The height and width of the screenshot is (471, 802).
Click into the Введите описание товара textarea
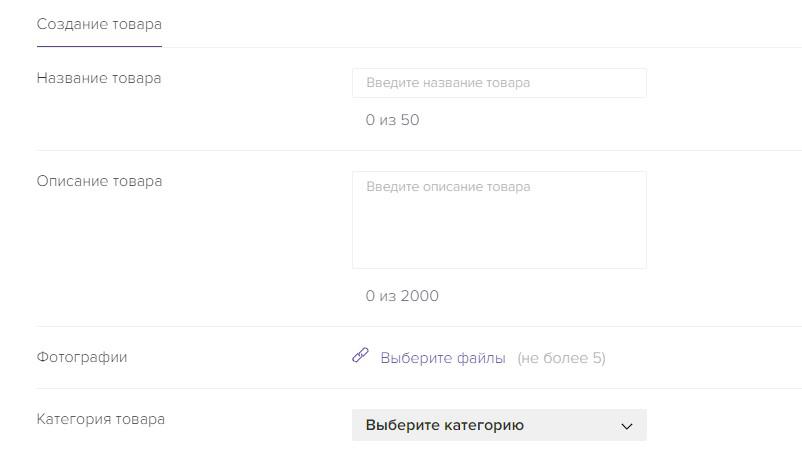tap(499, 220)
